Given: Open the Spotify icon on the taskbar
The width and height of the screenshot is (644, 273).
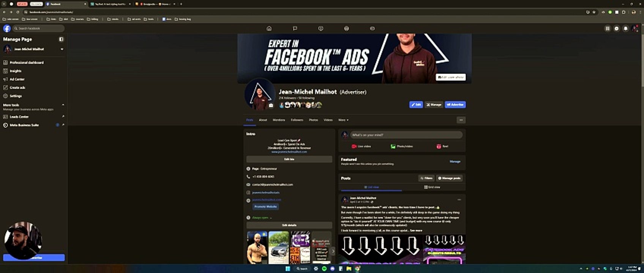Looking at the screenshot, I should coord(324,268).
